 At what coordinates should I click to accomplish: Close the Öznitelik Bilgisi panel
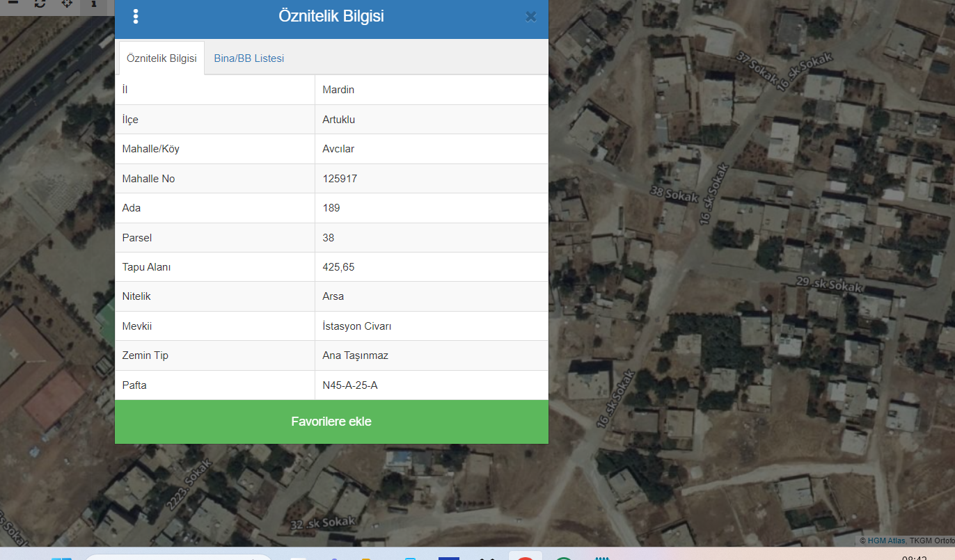(530, 17)
